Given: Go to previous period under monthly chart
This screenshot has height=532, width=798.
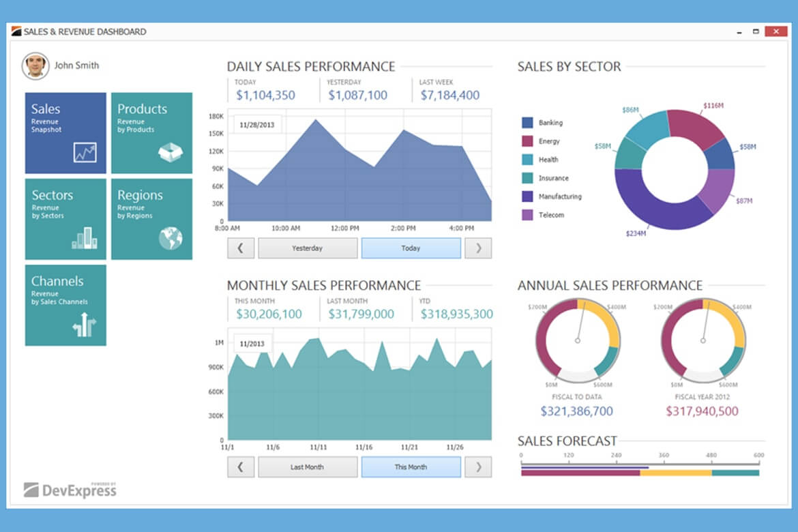Looking at the screenshot, I should (x=240, y=467).
